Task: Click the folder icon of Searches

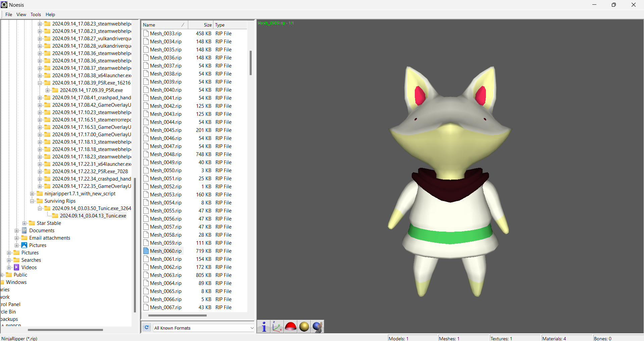Action: tap(16, 260)
